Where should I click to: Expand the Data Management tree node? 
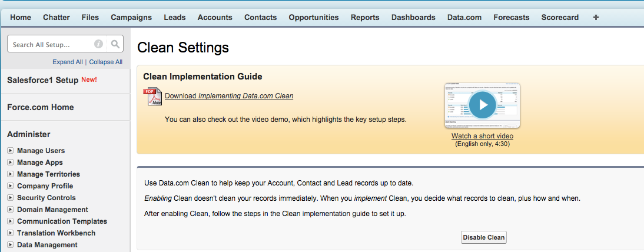click(10, 245)
